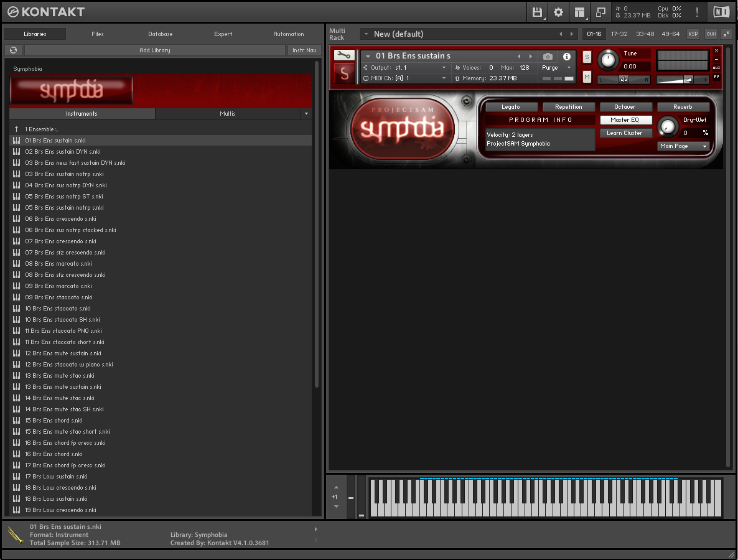Minimize the instrument header with minus
Screen dimensions: 738x560
pos(716,59)
